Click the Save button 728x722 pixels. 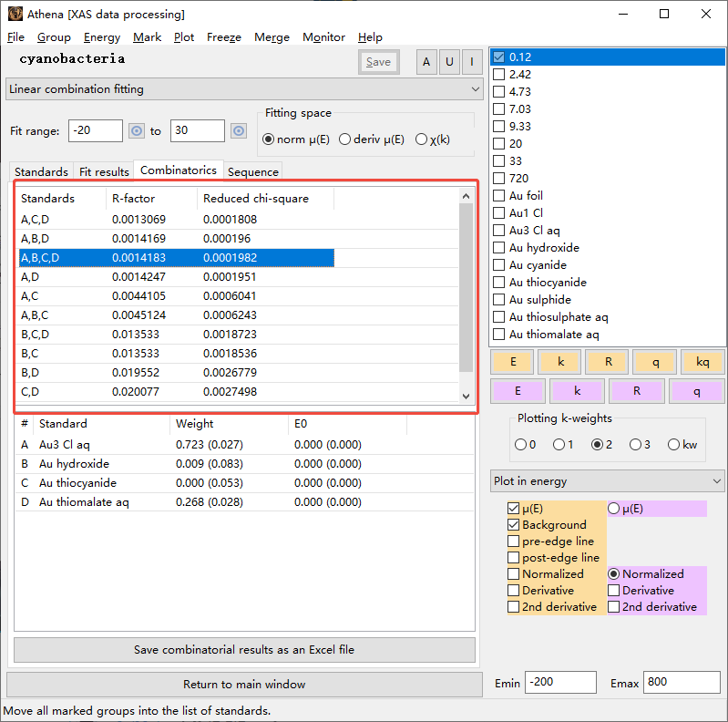(378, 62)
